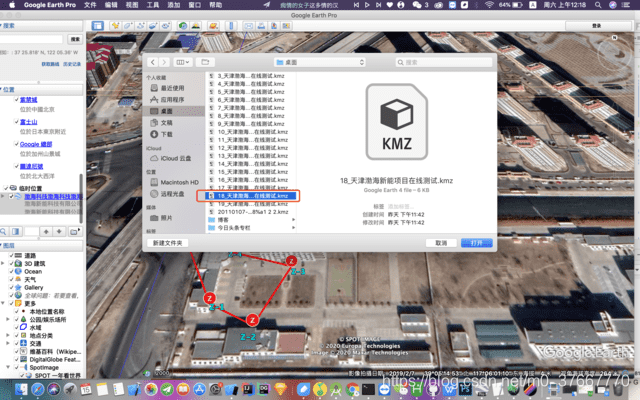Viewport: 640px width, 400px height.
Task: Uncheck the 3D 建筑 layer checkbox
Action: coord(12,263)
